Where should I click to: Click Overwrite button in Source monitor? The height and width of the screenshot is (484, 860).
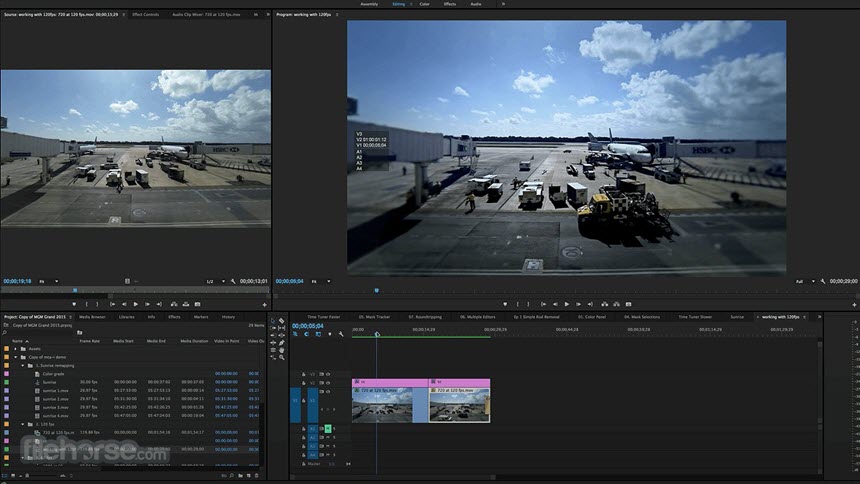tap(186, 304)
